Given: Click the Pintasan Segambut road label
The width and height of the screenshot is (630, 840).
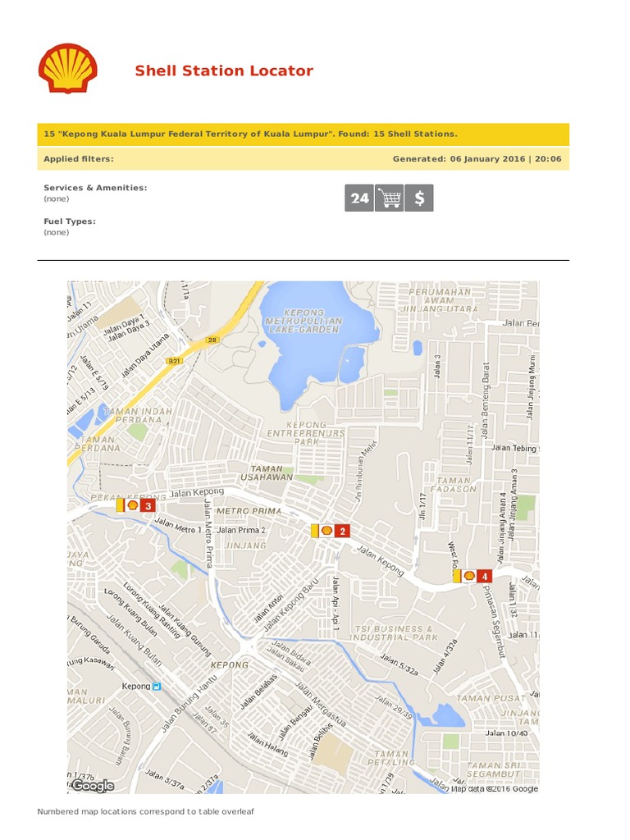Looking at the screenshot, I should (x=494, y=622).
